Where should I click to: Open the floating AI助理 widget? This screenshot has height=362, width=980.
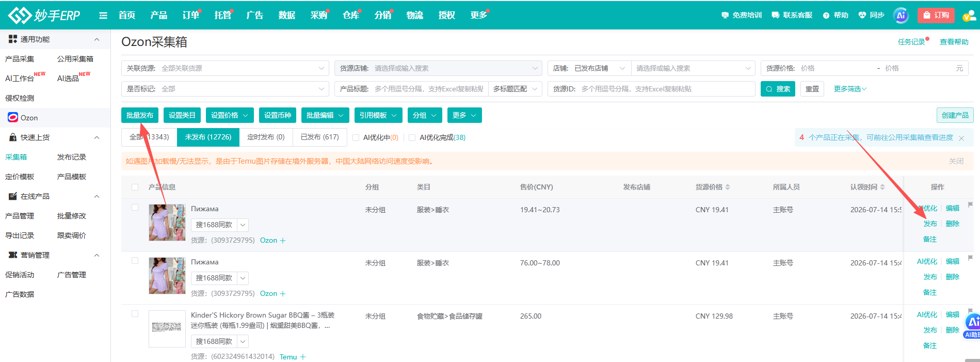[972, 326]
